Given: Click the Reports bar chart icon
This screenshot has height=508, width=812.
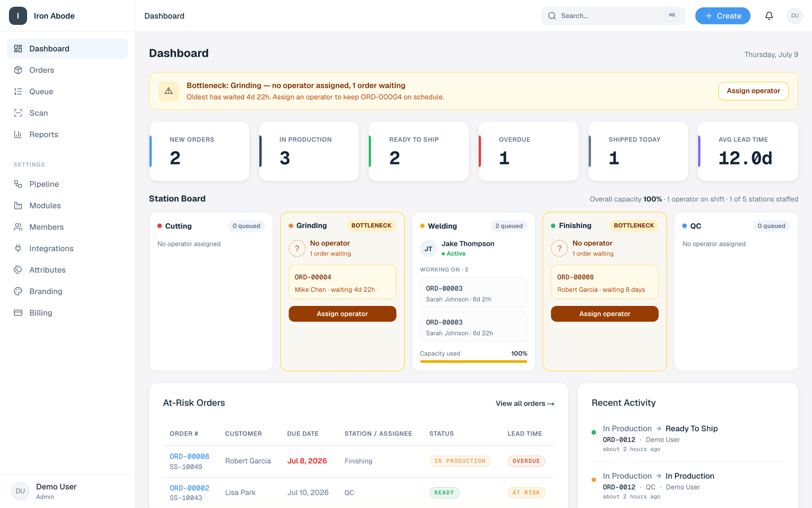Looking at the screenshot, I should tap(18, 134).
